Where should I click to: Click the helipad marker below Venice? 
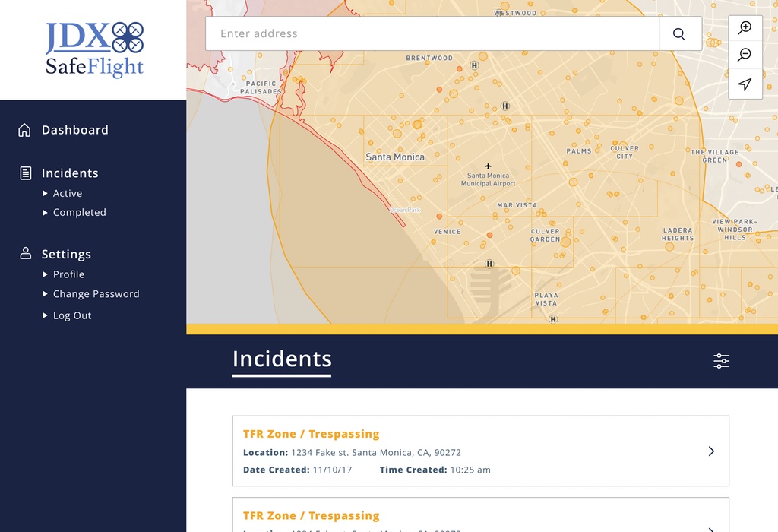tap(489, 264)
